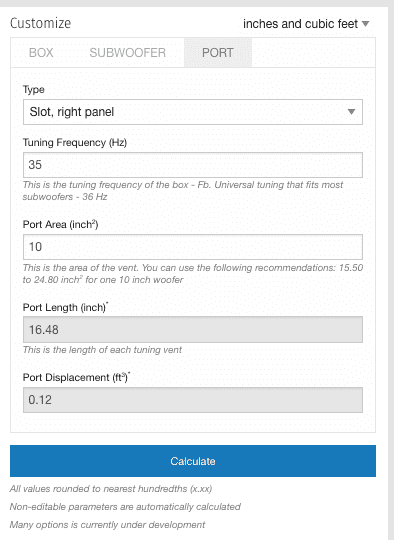Click the Port Displacement read-only field

tap(193, 400)
